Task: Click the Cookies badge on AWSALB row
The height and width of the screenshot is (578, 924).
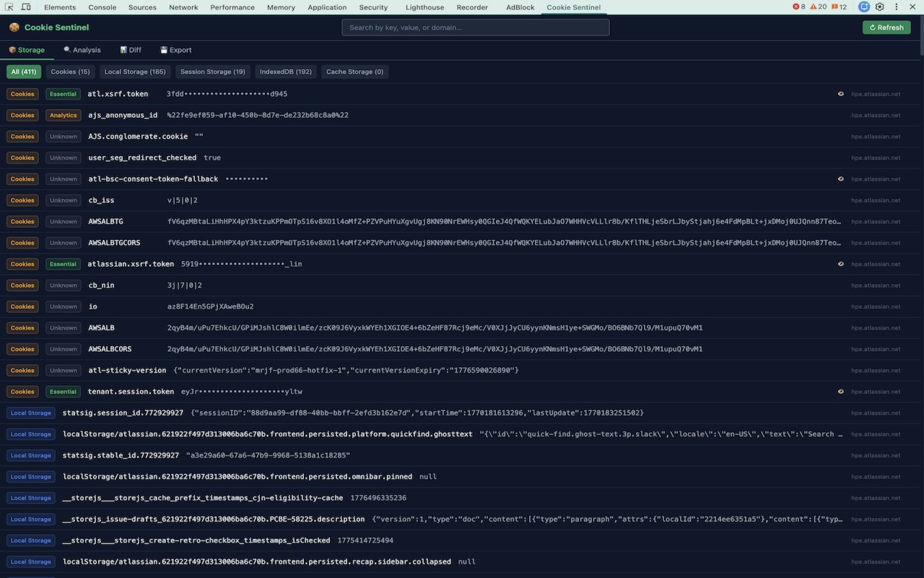Action: 22,328
